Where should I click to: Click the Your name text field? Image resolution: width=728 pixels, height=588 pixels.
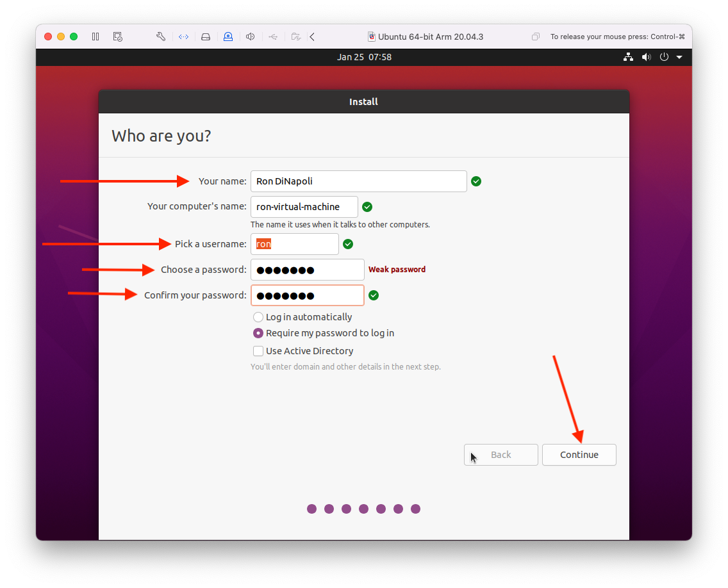358,181
